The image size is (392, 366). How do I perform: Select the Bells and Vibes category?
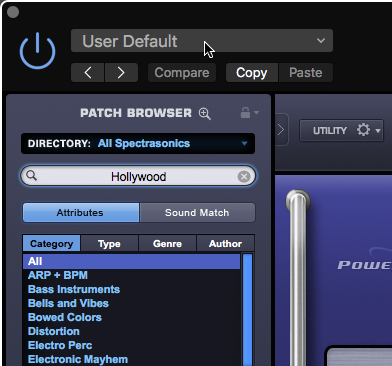coord(131,303)
